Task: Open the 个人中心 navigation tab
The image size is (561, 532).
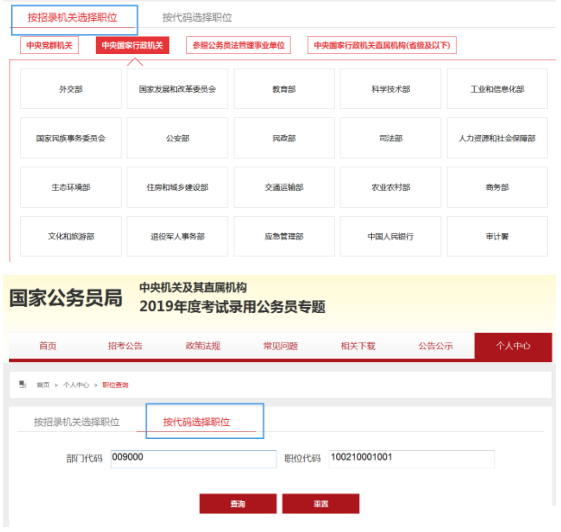Action: click(513, 346)
